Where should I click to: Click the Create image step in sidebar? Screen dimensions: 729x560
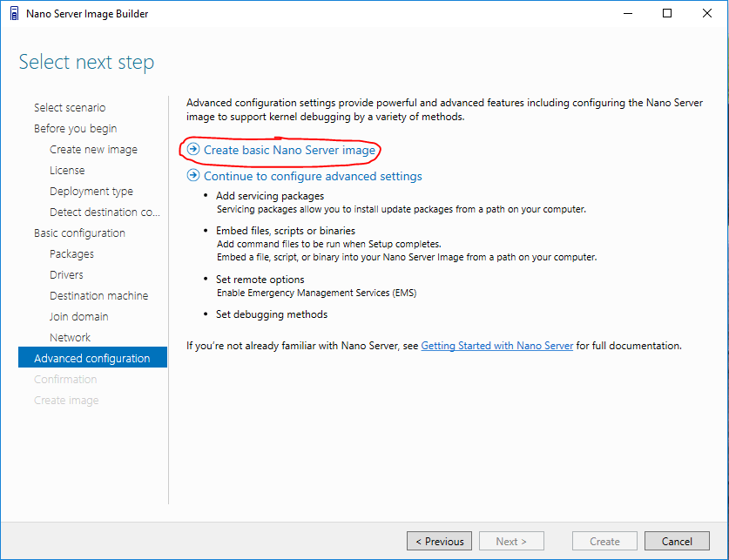pos(66,401)
